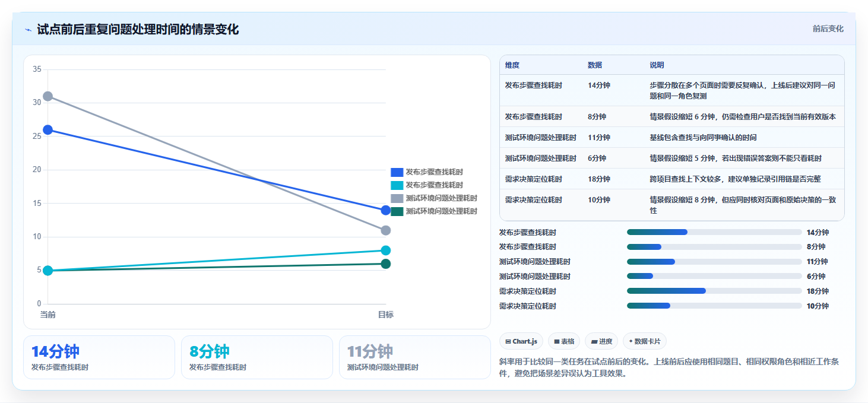Viewport: 868px width, 403px height.
Task: Open the 8分钟 发布步骤查找耗时 data card
Action: point(257,357)
